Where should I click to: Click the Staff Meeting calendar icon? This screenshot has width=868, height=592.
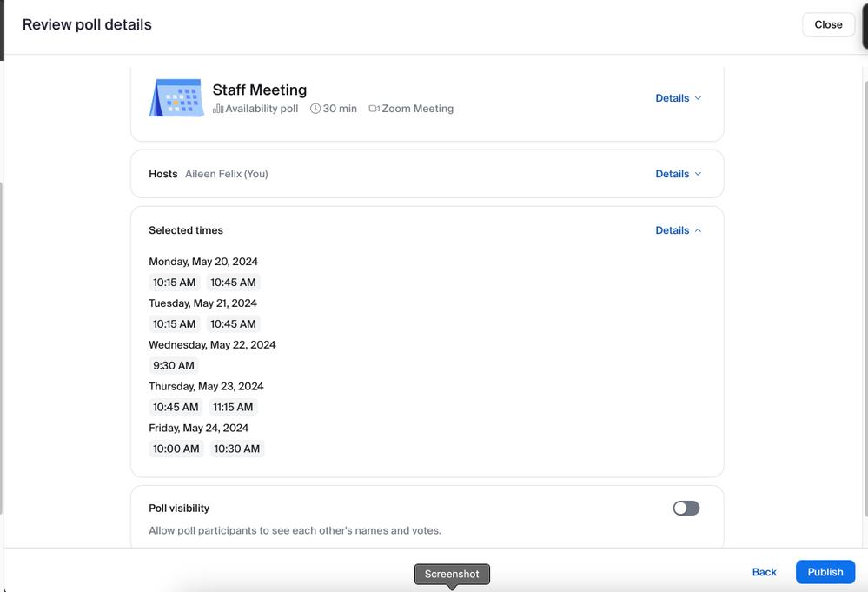[176, 97]
